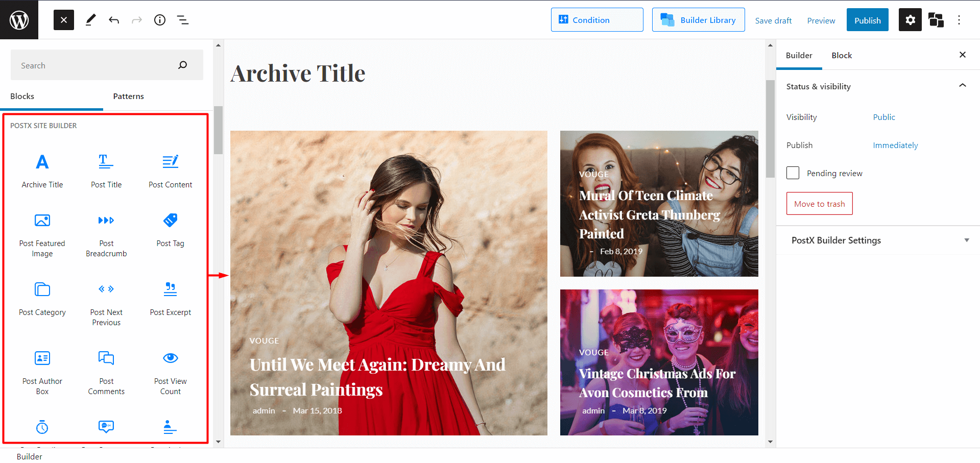Switch to the Patterns tab

(128, 96)
